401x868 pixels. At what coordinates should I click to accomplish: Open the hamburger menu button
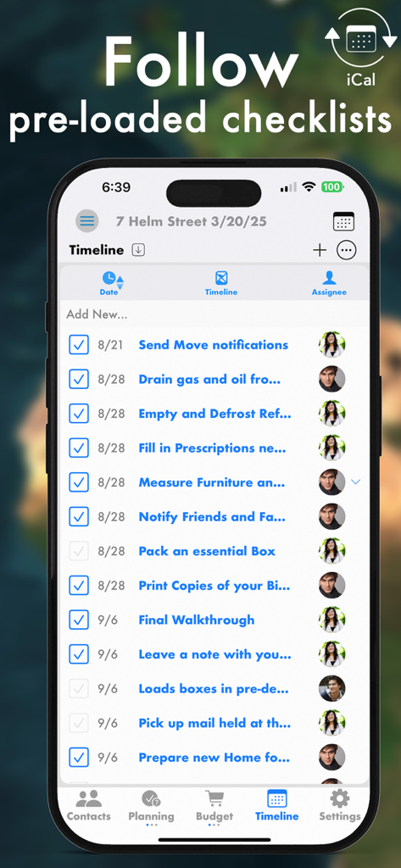pyautogui.click(x=87, y=221)
